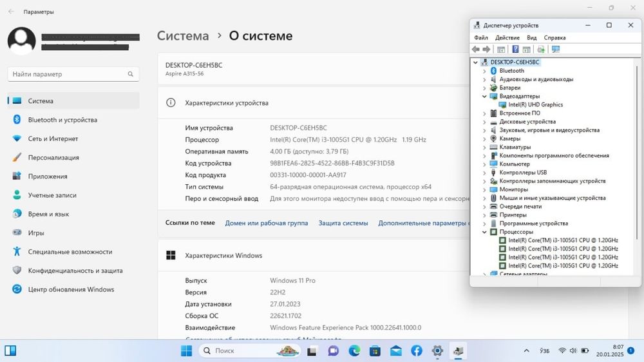Select the Камеры tree entry

pyautogui.click(x=509, y=138)
